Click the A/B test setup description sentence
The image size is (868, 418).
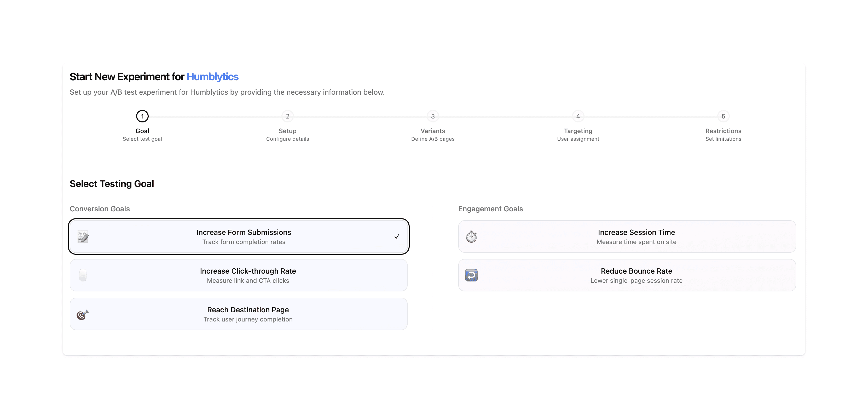pyautogui.click(x=227, y=92)
